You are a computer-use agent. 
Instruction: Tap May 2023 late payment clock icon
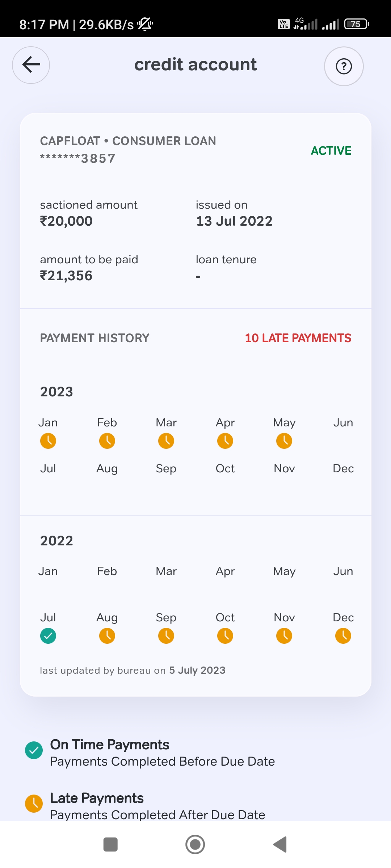[x=284, y=441]
